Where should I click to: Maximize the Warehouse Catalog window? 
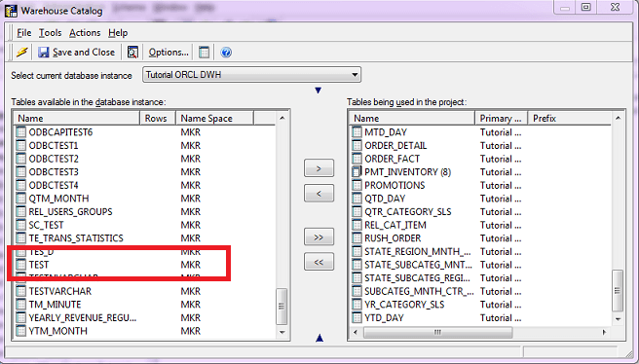point(586,7)
